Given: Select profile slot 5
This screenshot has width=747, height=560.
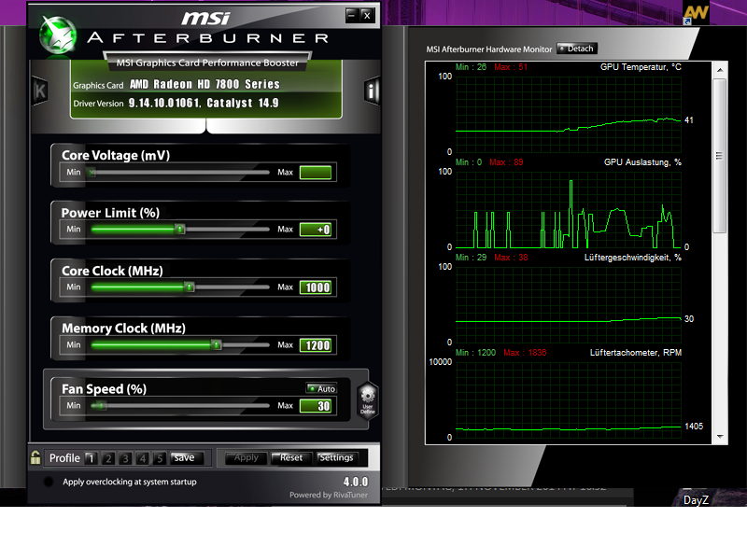Looking at the screenshot, I should click(x=160, y=458).
